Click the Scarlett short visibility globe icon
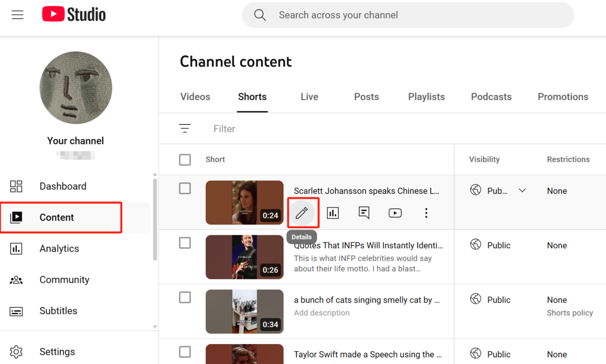The image size is (606, 364). click(x=476, y=190)
